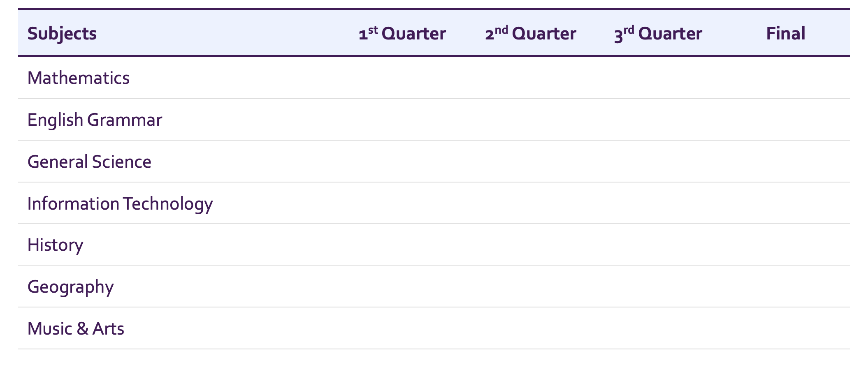868x365 pixels.
Task: Select Music & Arts Final grade cell
Action: 785,328
